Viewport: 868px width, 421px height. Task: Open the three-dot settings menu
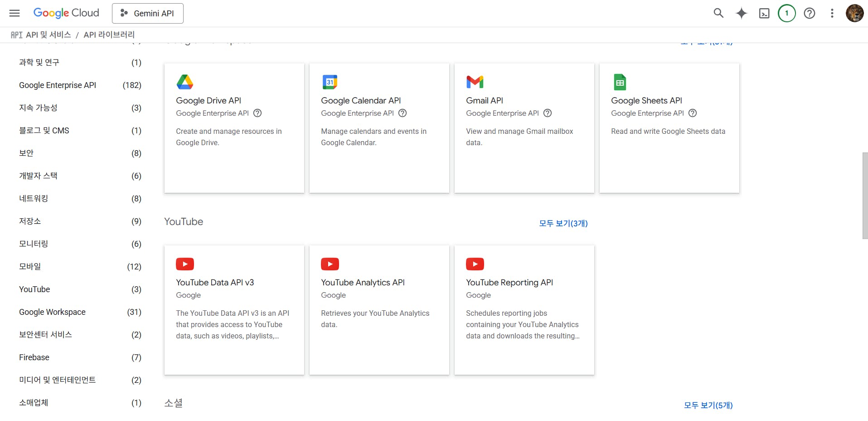click(x=832, y=13)
